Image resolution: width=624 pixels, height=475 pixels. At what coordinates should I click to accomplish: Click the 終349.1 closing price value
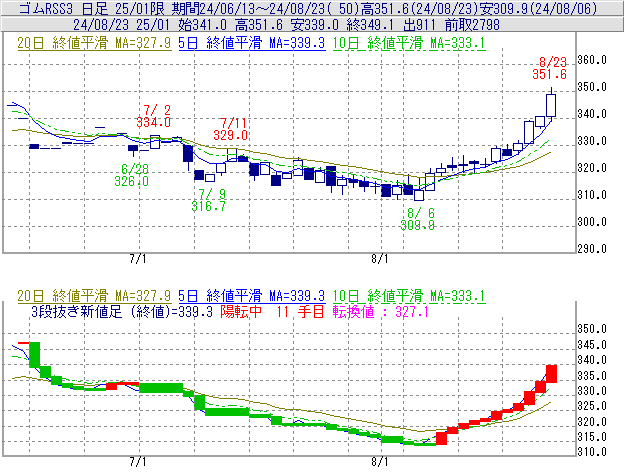click(370, 25)
